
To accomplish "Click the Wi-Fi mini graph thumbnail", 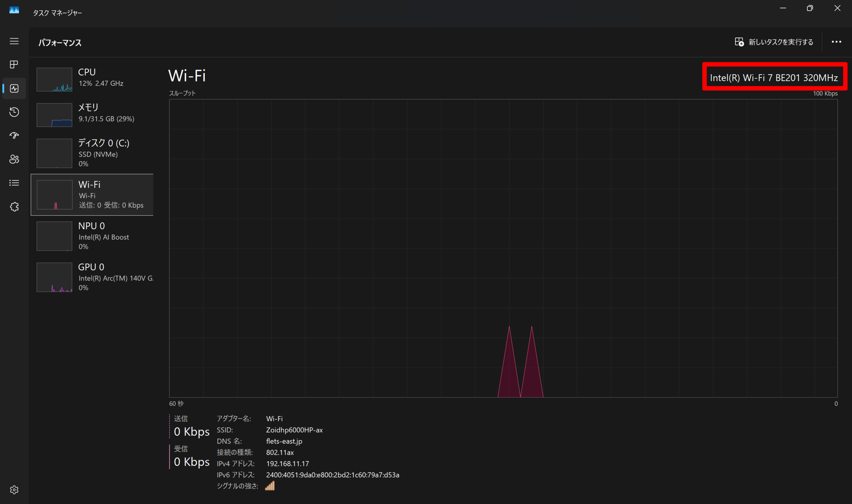I will pos(54,195).
